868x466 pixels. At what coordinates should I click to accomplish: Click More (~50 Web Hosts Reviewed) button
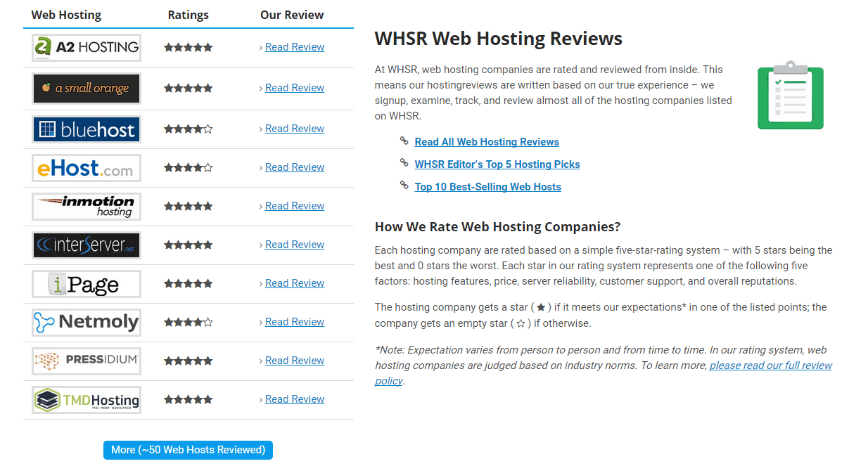click(x=188, y=450)
